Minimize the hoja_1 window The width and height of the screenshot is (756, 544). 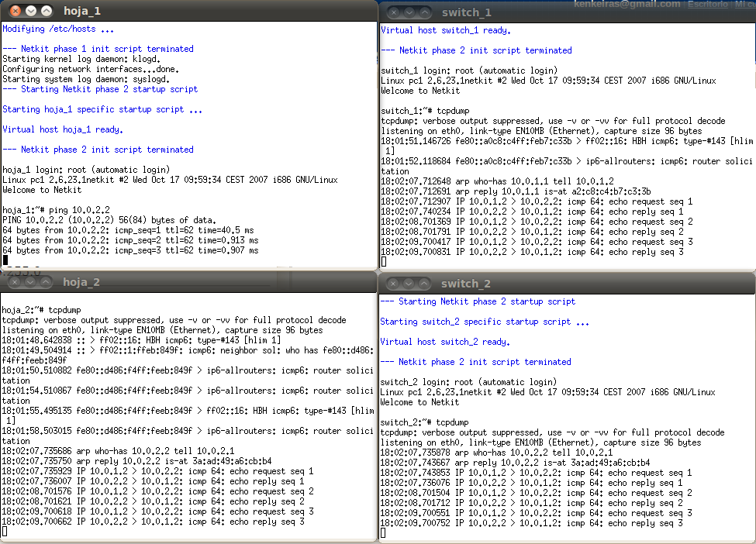click(x=31, y=11)
